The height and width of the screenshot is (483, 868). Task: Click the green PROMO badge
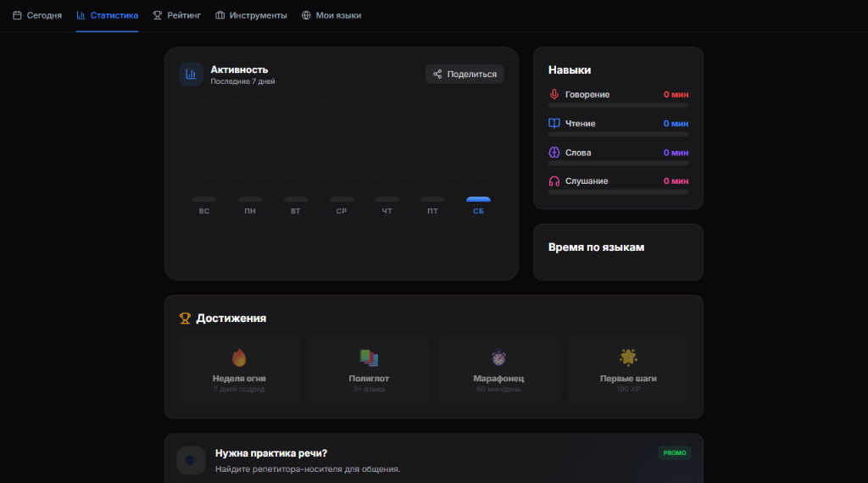tap(675, 452)
